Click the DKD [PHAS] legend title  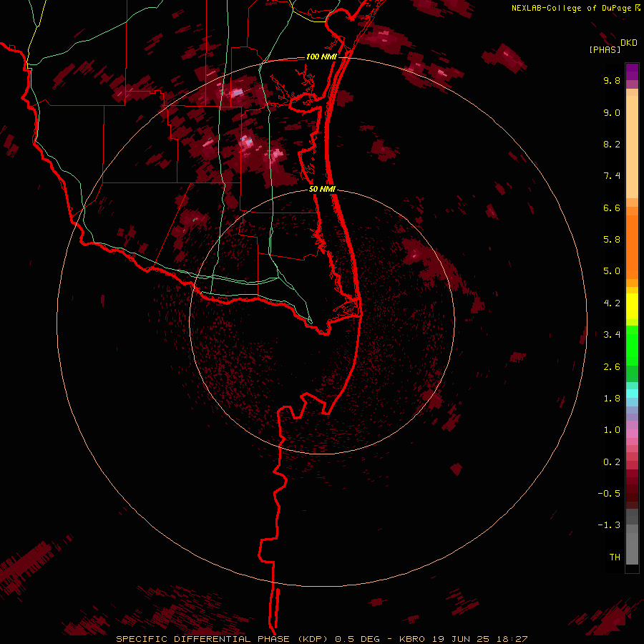tap(613, 46)
